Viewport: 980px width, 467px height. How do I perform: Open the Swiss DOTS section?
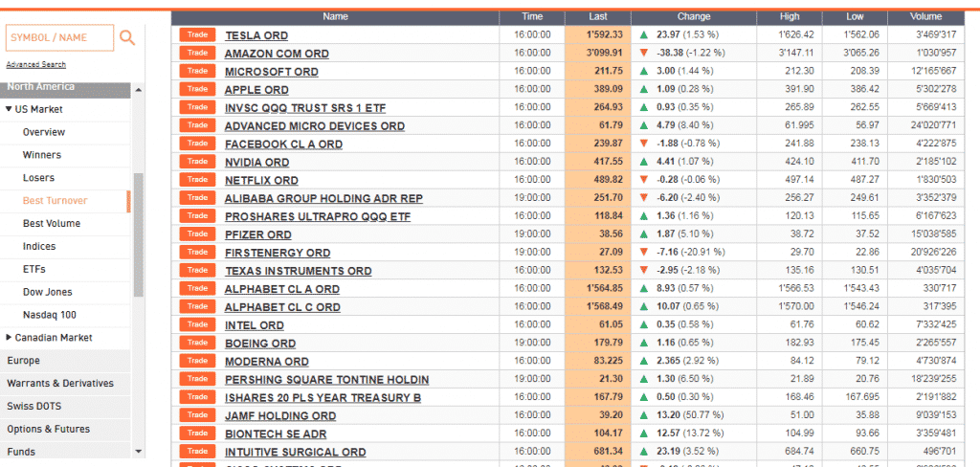66,407
